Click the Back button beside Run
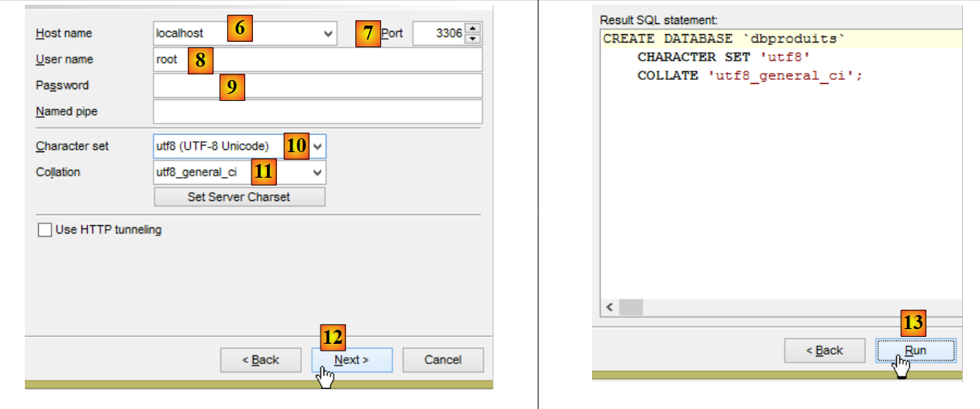The image size is (980, 409). tap(824, 351)
